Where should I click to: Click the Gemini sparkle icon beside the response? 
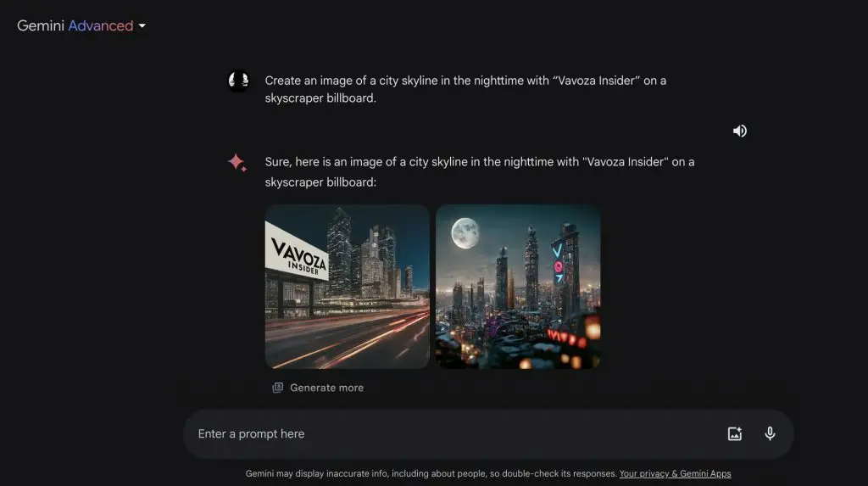click(237, 162)
